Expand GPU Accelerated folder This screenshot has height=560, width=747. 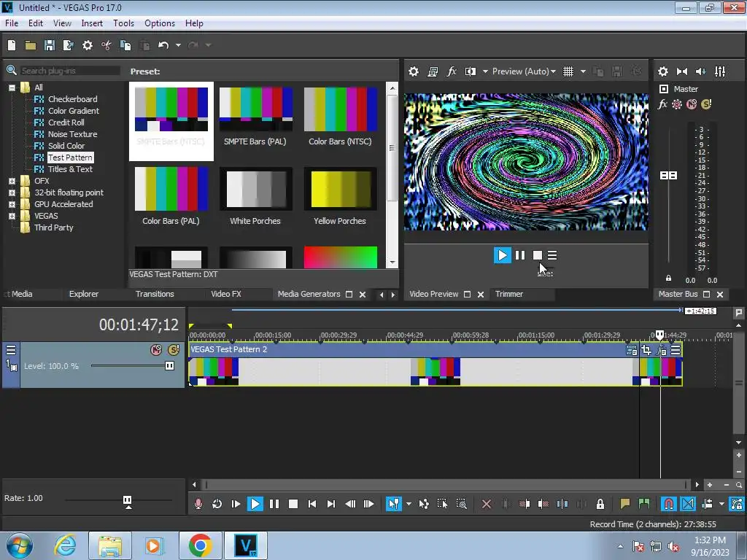point(12,204)
